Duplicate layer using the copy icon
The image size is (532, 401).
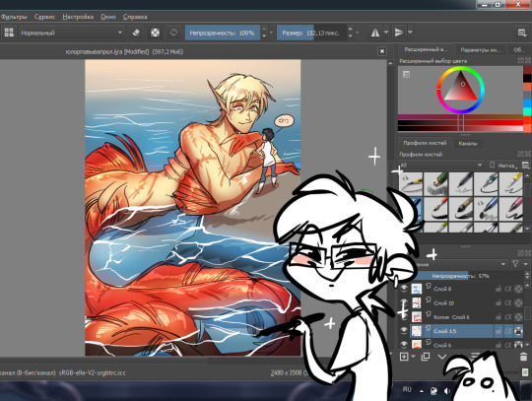point(426,357)
